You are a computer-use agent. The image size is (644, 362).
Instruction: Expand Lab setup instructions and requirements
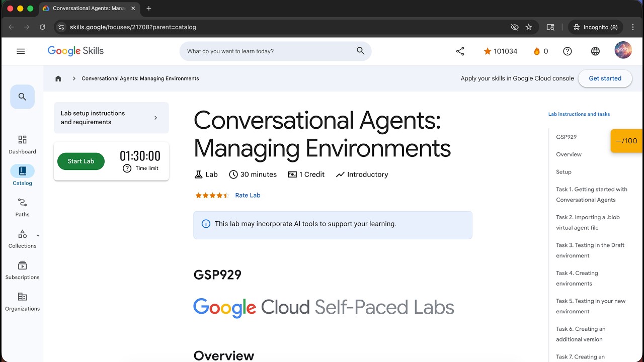[111, 118]
